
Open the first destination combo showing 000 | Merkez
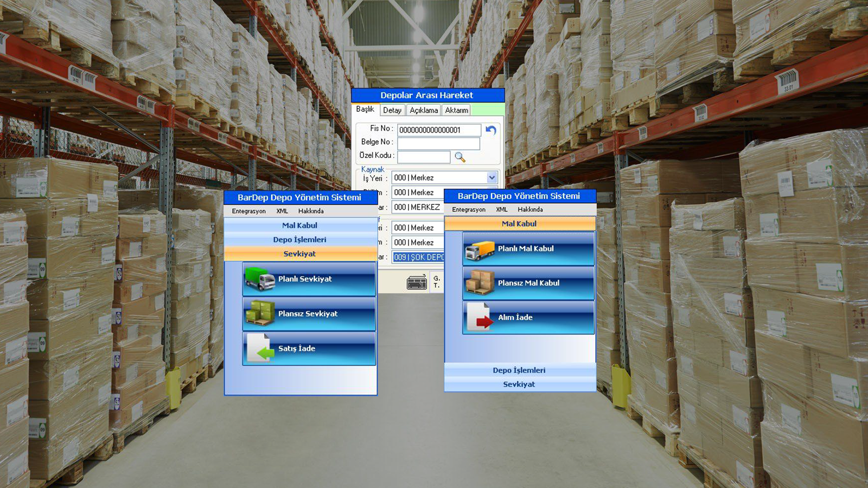pos(418,228)
